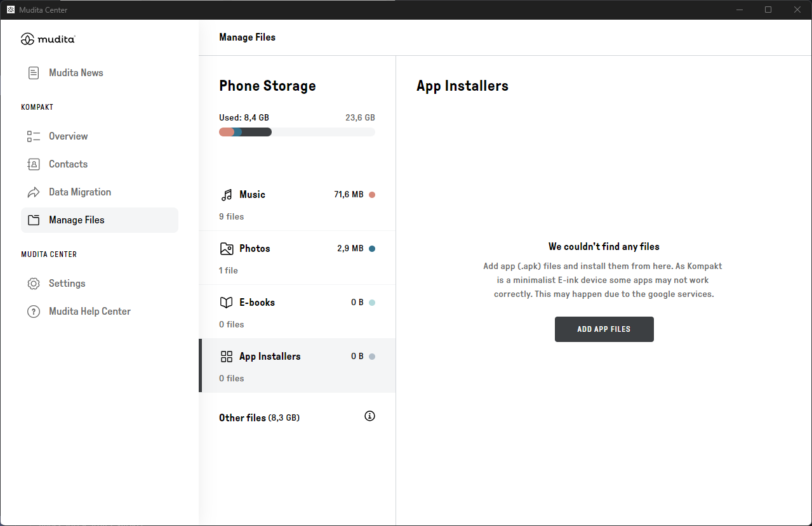Go to the Overview page
Image resolution: width=812 pixels, height=526 pixels.
point(100,136)
